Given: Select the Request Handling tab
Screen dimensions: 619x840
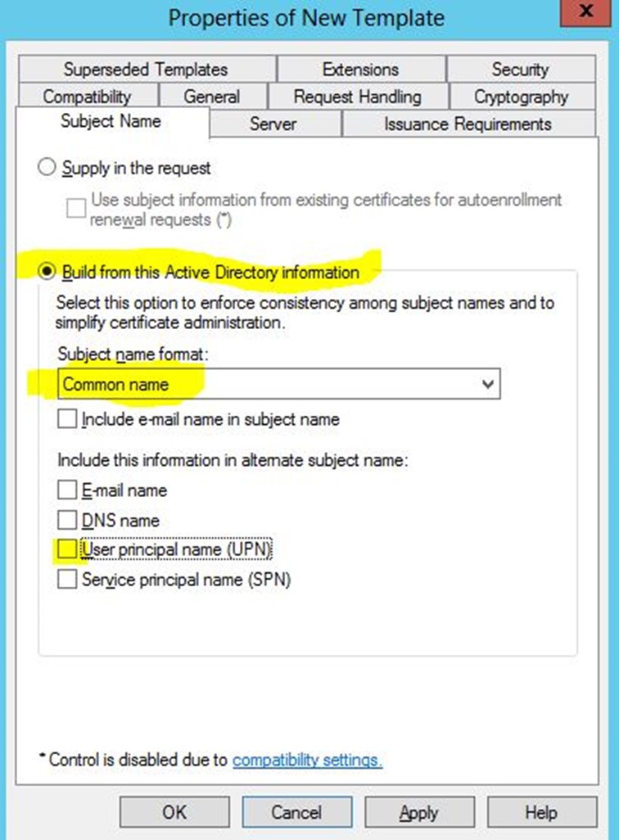Looking at the screenshot, I should [x=358, y=97].
